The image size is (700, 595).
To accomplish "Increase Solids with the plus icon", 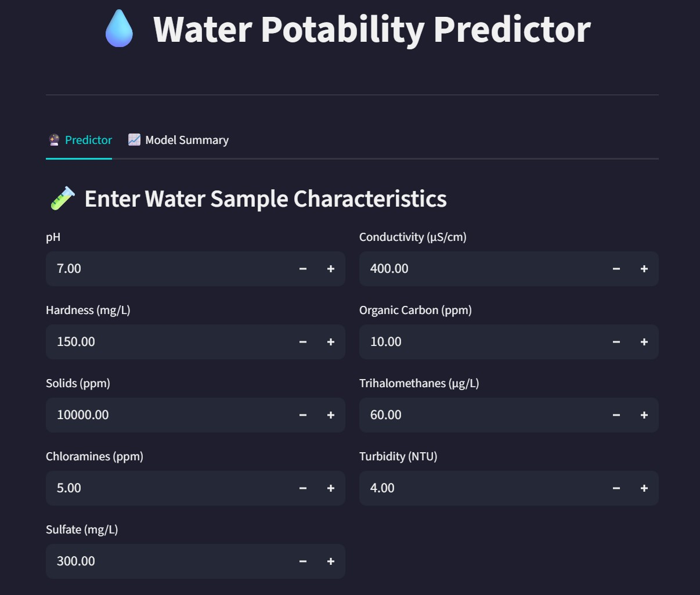I will pyautogui.click(x=331, y=415).
